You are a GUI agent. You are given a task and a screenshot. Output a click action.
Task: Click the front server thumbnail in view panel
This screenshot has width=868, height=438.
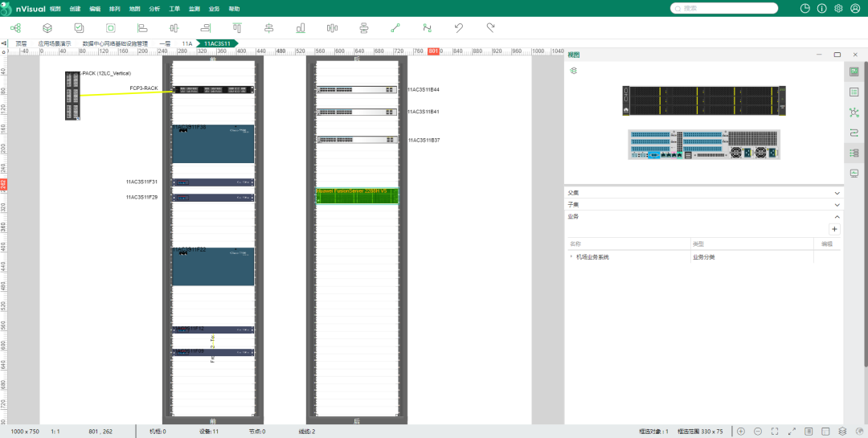coord(703,100)
